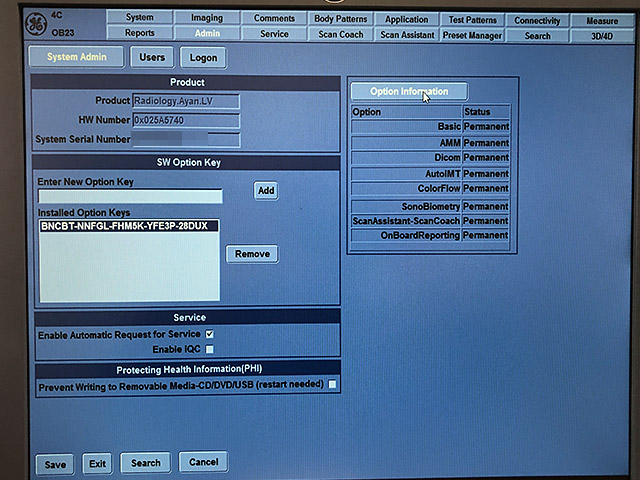
Task: Click the Product field Radiology.Ayan.LV
Action: pyautogui.click(x=186, y=101)
